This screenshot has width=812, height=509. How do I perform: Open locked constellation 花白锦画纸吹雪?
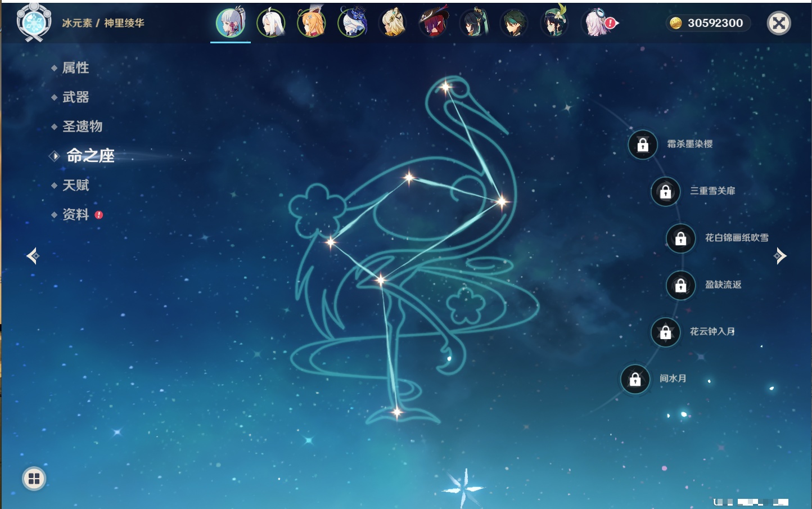point(680,238)
